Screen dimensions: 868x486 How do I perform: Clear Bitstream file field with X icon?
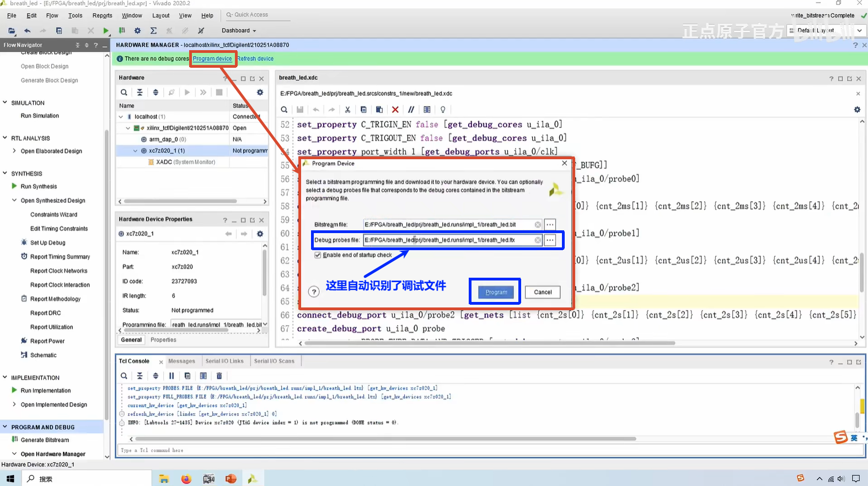tap(538, 225)
